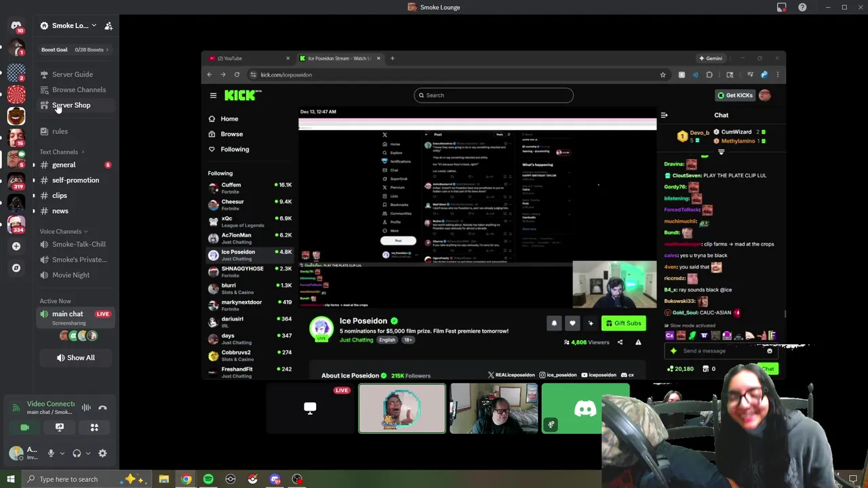Click the Add a Server plus icon
The height and width of the screenshot is (488, 868).
pyautogui.click(x=16, y=246)
